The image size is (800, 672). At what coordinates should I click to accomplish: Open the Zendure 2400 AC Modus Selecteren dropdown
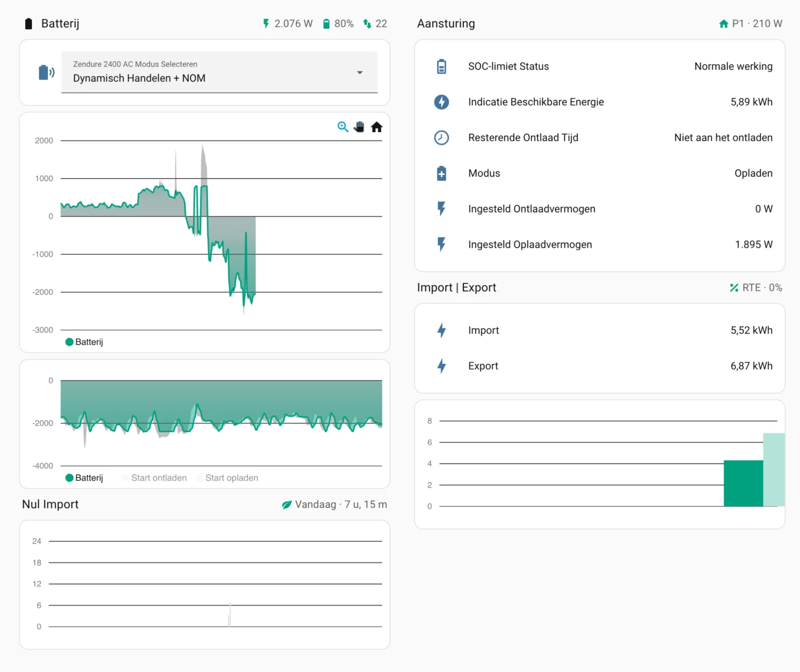pos(219,72)
